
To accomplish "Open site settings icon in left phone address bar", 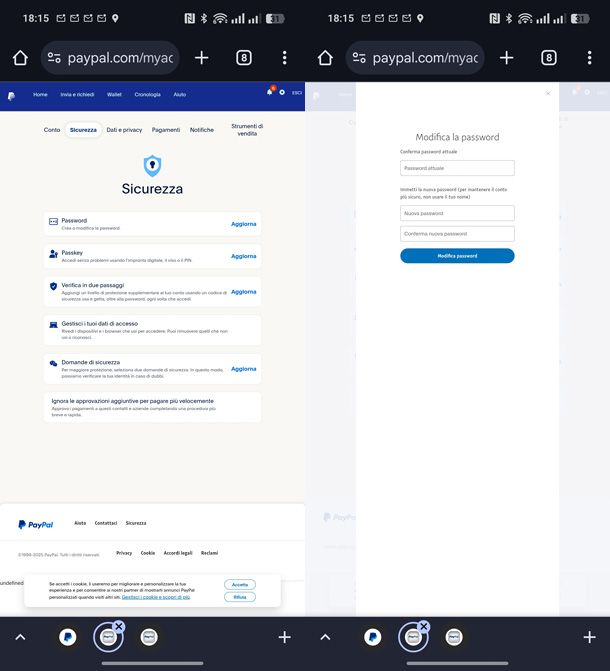I will [54, 58].
